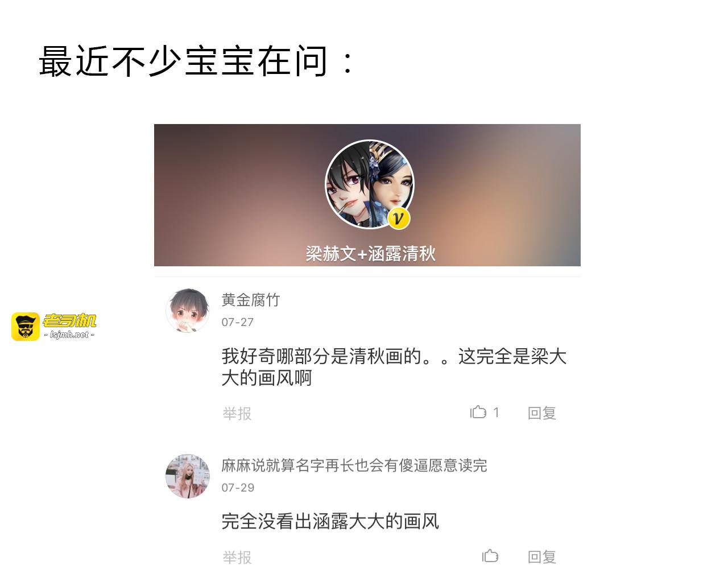Click the like count 1
Image resolution: width=728 pixels, height=569 pixels.
coord(496,412)
